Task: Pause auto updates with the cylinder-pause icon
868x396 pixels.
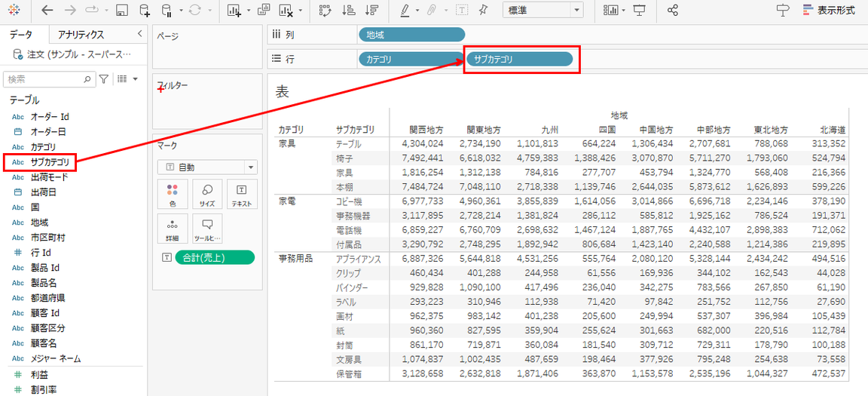Action: click(x=166, y=10)
